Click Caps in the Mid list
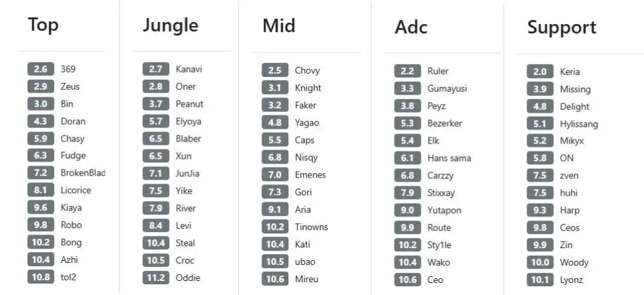The width and height of the screenshot is (644, 295). click(x=305, y=140)
